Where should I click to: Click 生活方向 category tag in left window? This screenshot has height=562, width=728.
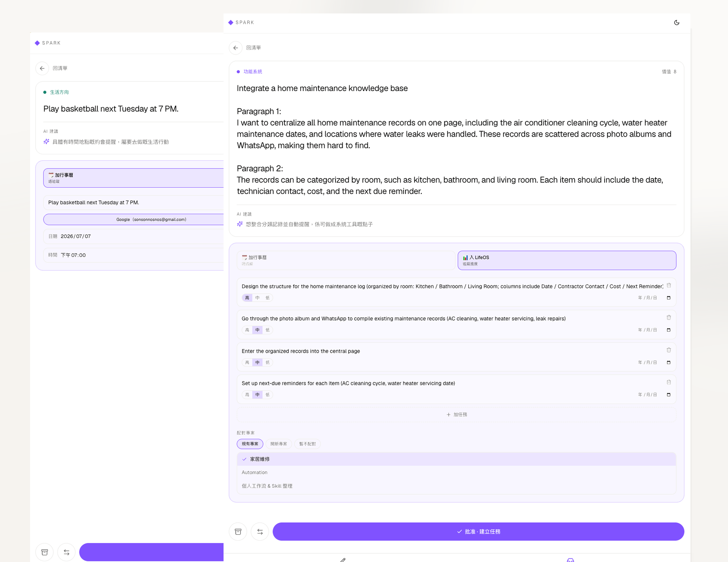pos(56,92)
